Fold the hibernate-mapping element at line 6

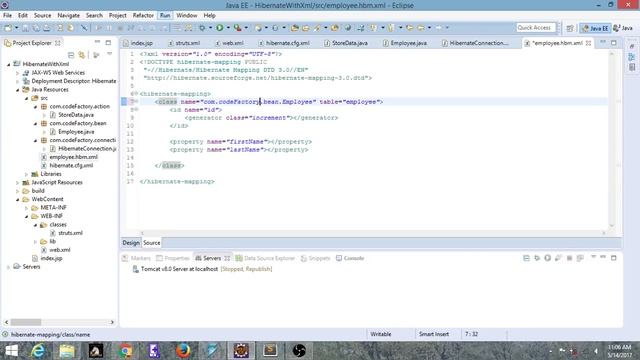tap(136, 93)
